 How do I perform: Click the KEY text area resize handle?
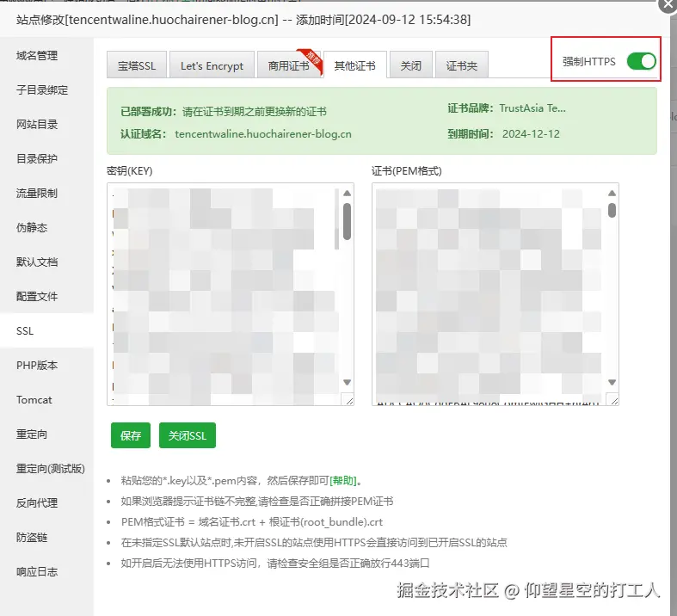350,401
